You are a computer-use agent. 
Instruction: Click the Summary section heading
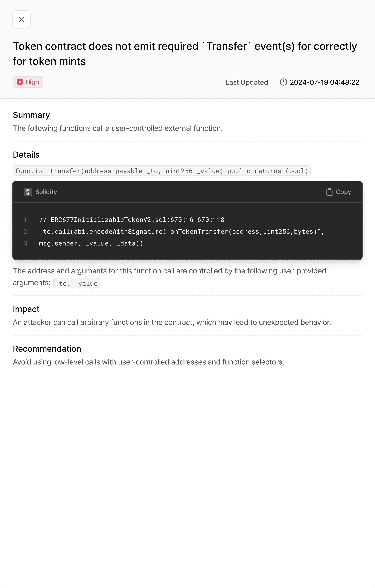click(31, 115)
